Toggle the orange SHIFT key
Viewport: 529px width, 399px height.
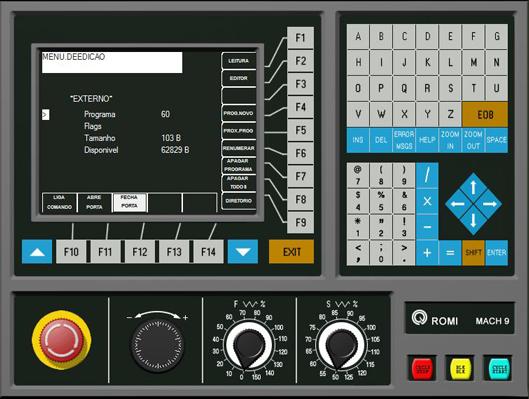[x=473, y=253]
